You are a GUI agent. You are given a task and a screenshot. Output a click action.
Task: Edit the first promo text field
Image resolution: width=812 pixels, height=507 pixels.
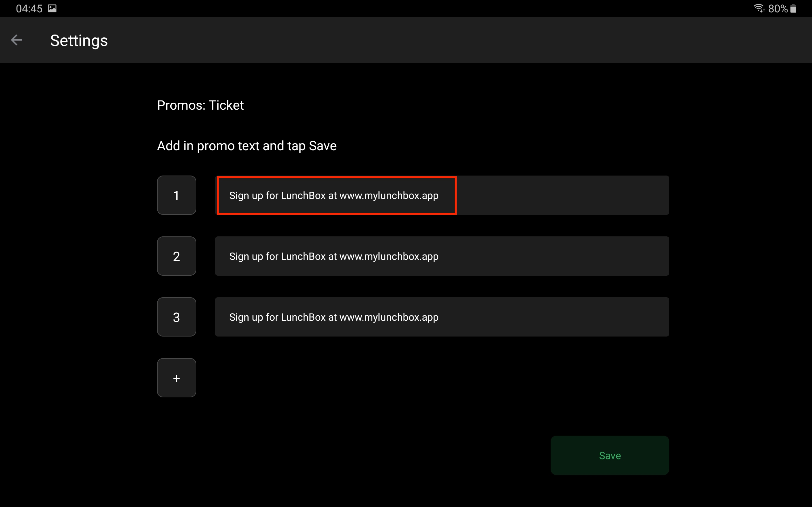[x=442, y=195]
